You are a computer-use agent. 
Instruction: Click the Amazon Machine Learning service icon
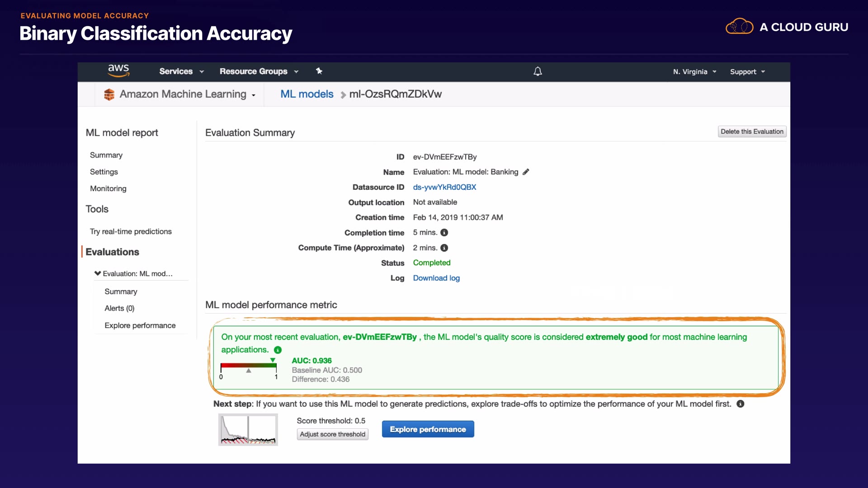point(109,94)
